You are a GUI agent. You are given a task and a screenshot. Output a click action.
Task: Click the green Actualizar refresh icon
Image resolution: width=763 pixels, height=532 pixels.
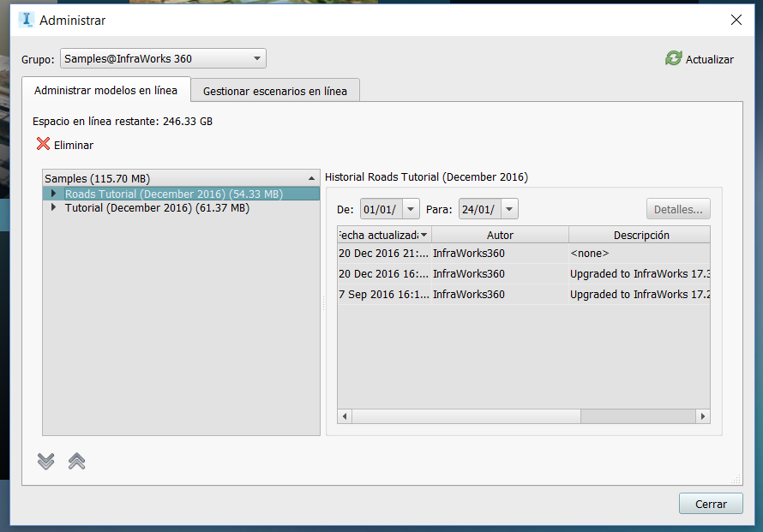tap(674, 58)
